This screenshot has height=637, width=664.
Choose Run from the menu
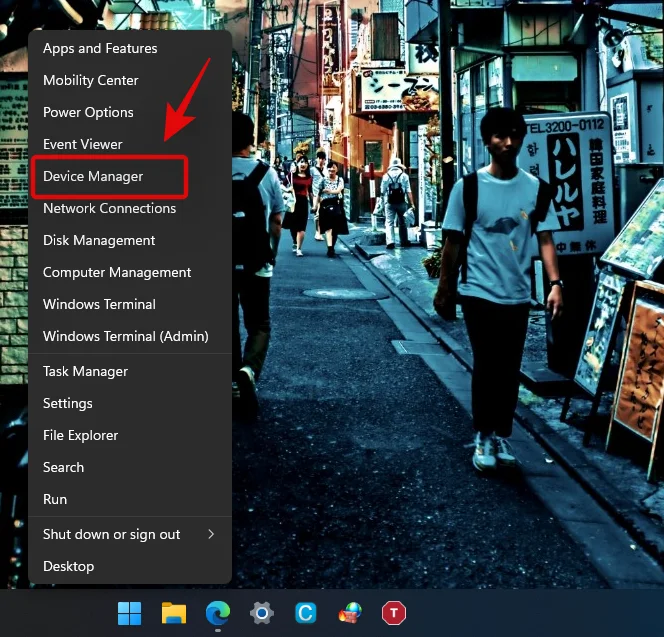[x=55, y=499]
